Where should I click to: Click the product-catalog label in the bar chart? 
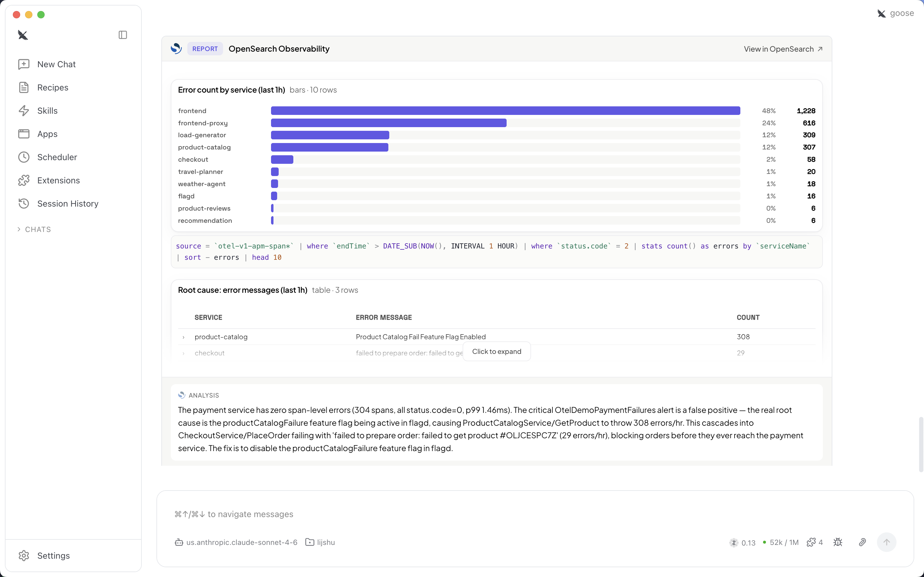204,147
